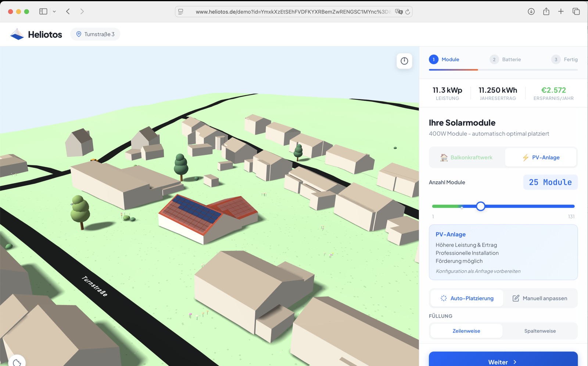Viewport: 588px width, 366px height.
Task: Click the theme toggle icon at bottom left
Action: pos(17,363)
